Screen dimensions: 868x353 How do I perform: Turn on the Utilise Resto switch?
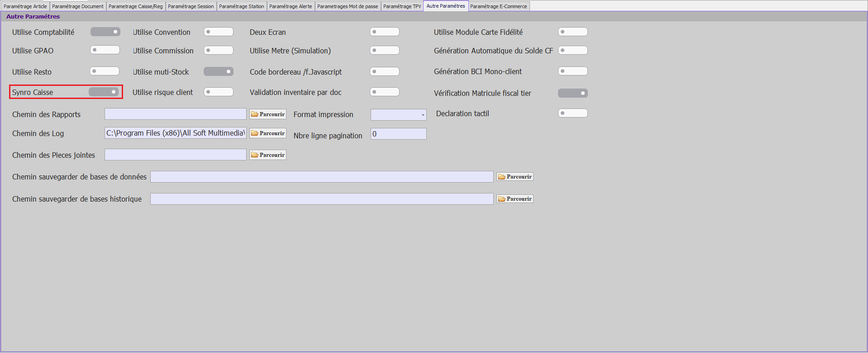point(105,71)
